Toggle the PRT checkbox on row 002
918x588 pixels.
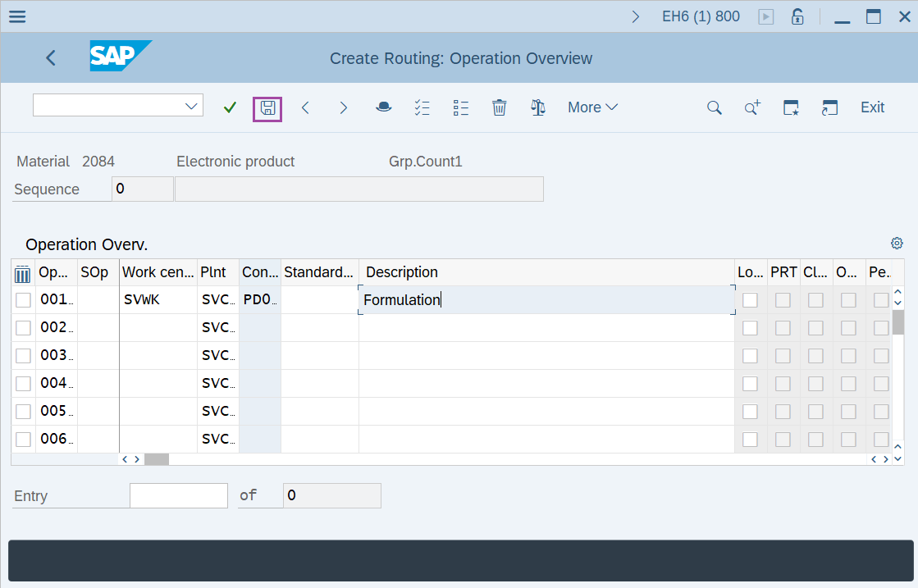tap(783, 327)
